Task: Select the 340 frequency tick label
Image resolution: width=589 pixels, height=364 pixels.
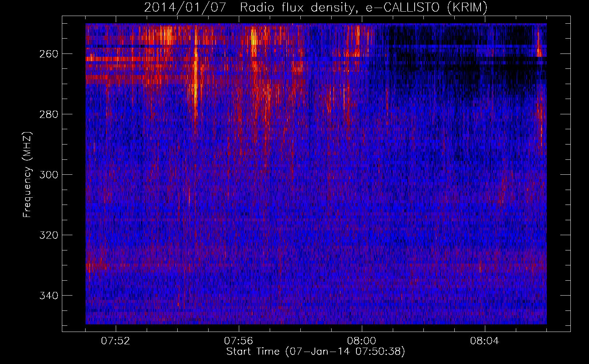Action: pos(49,296)
